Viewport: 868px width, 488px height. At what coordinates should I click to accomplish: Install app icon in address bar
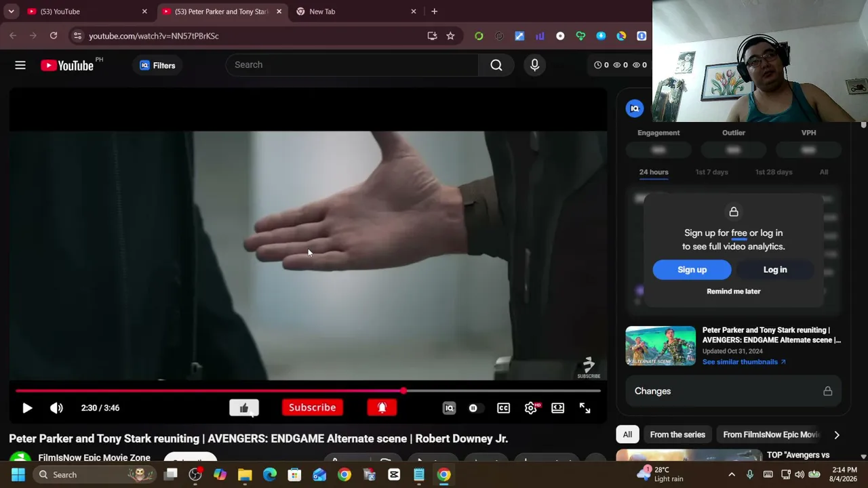click(x=432, y=36)
